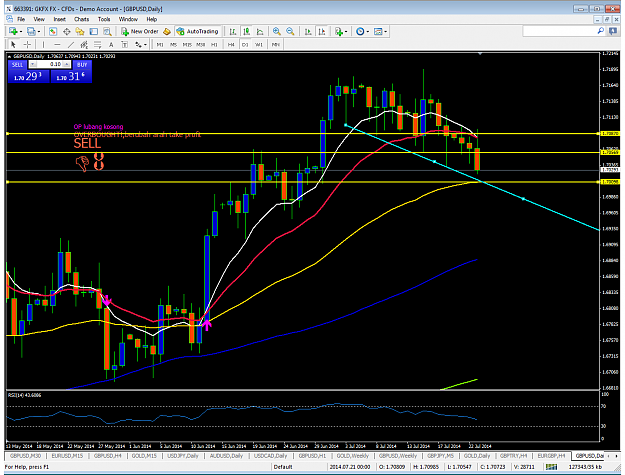
Task: Select the Equidistant Channel tool
Action: click(84, 45)
